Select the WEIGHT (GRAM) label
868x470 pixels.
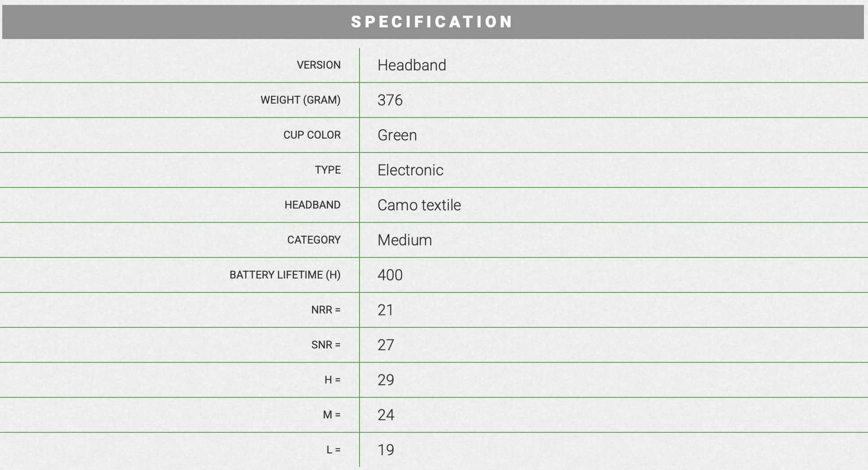[x=300, y=100]
